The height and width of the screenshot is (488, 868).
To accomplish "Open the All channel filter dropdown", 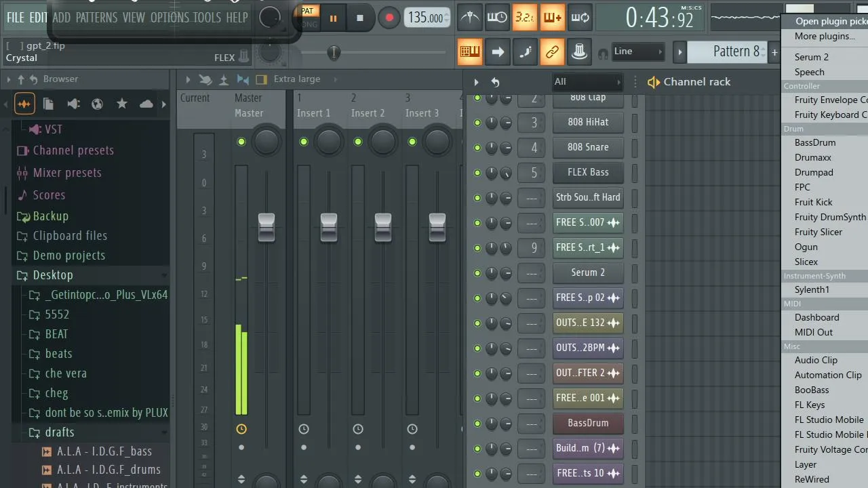I will click(x=587, y=82).
